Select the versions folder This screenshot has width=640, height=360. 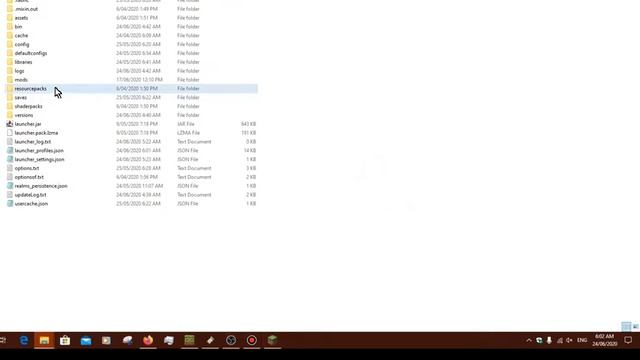tap(24, 115)
